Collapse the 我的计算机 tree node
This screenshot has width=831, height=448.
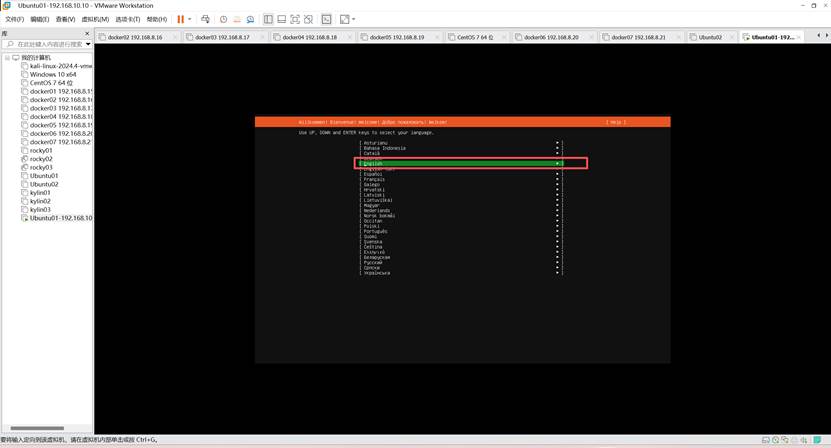(7, 57)
